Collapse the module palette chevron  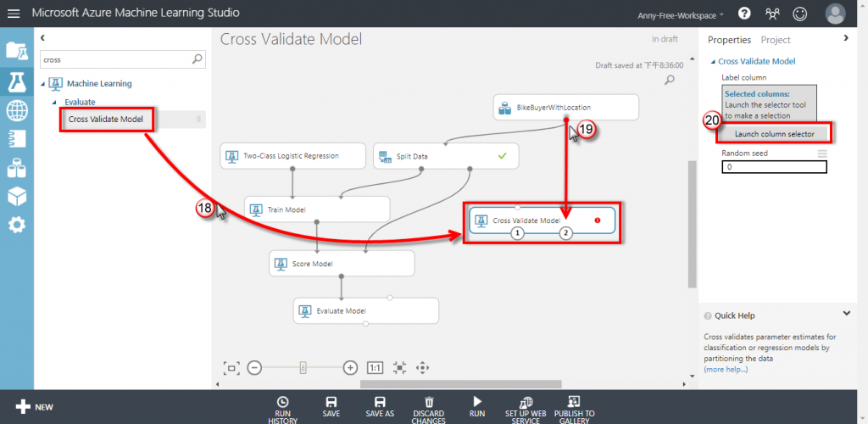(x=43, y=37)
